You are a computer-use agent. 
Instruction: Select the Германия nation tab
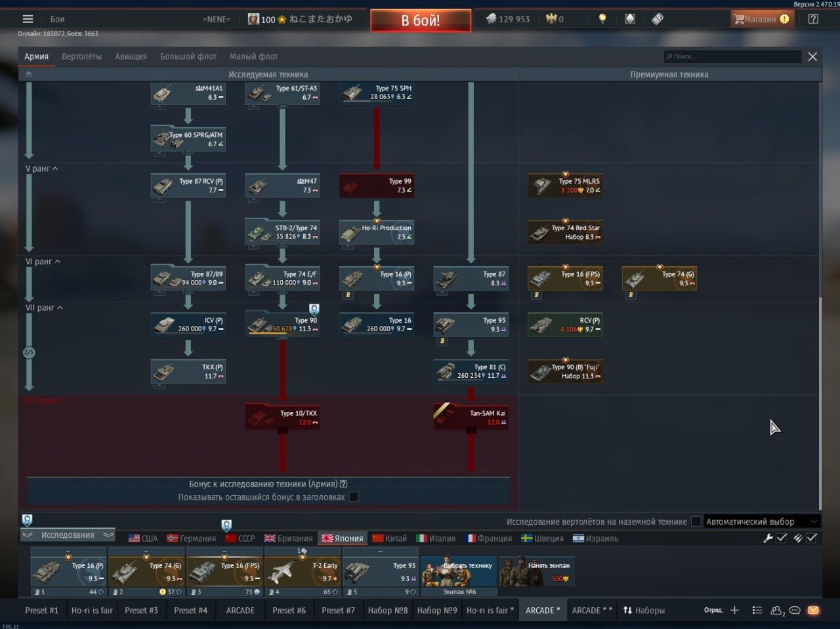click(191, 538)
